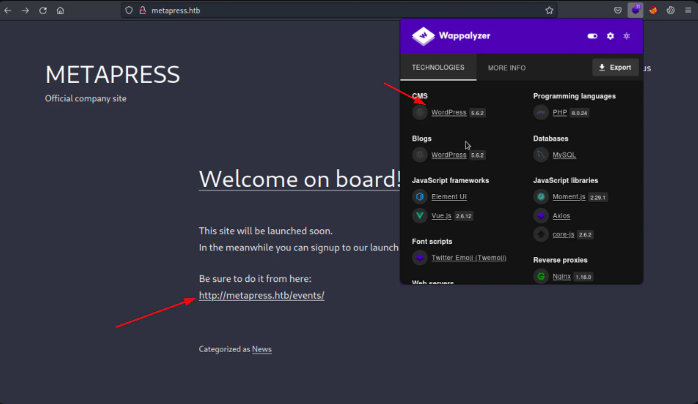698x404 pixels.
Task: Open Wappalyzer settings gear
Action: coord(610,36)
